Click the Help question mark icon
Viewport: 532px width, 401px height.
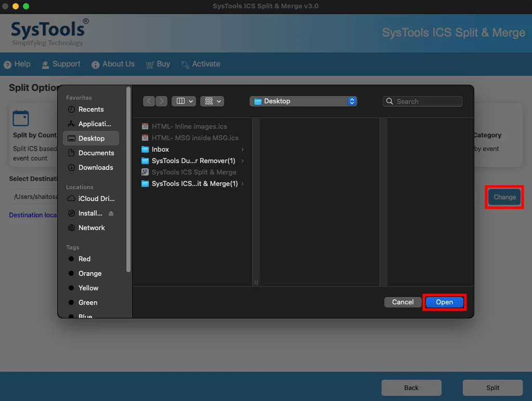(7, 64)
